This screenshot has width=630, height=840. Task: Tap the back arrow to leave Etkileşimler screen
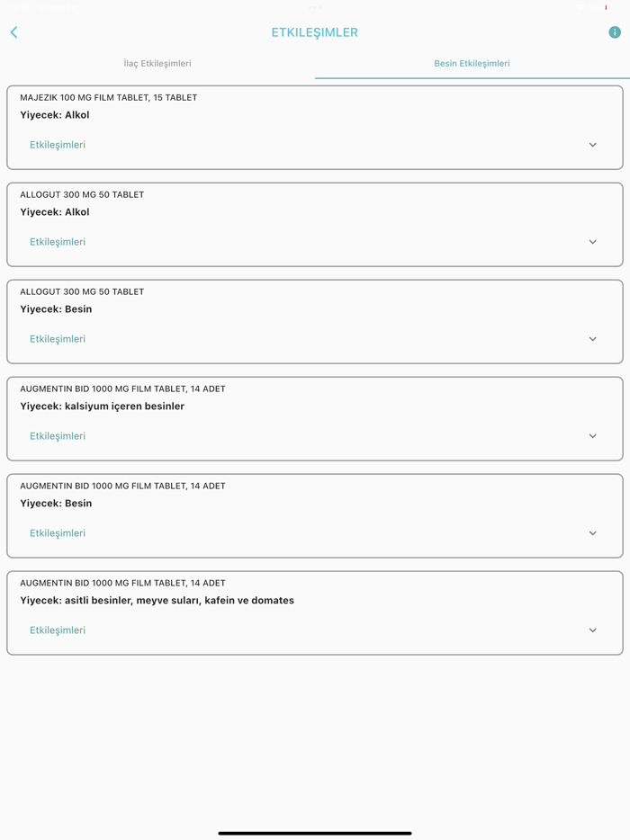pyautogui.click(x=13, y=31)
